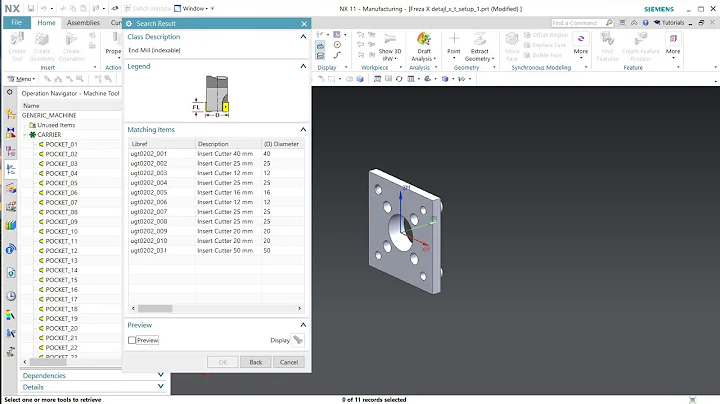Screen dimensions: 720x404
Task: Open the History clock sidebar icon
Action: click(11, 296)
